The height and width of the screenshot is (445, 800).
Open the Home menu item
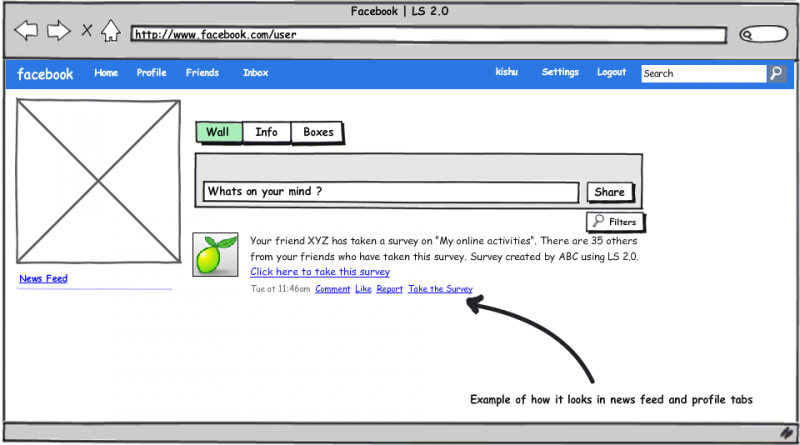[x=106, y=73]
